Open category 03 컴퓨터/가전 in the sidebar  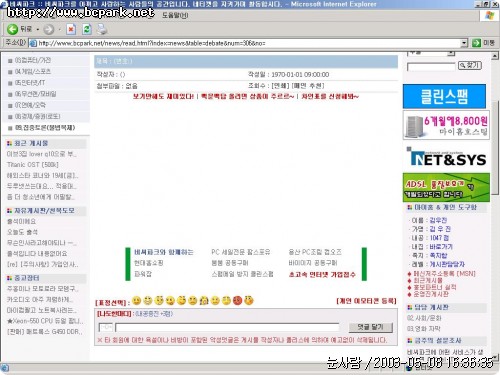[33, 60]
